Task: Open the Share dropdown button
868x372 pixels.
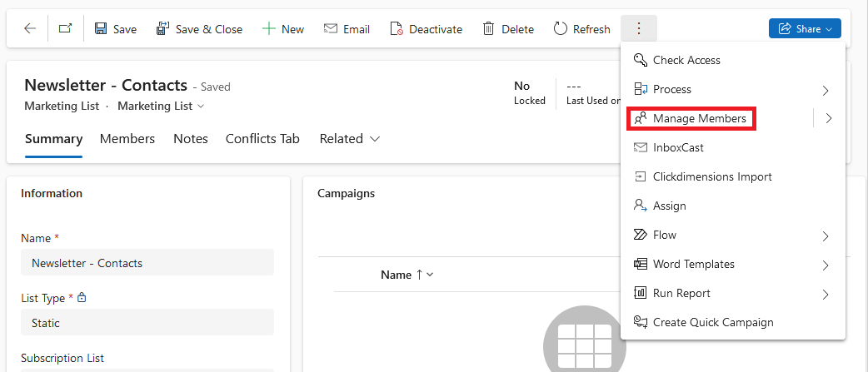Action: [x=805, y=29]
